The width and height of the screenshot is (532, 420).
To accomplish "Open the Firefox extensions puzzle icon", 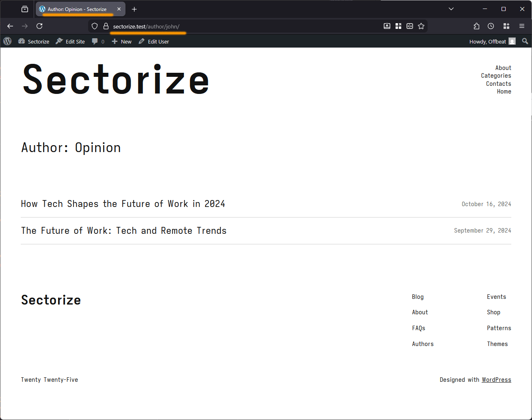I will coord(476,26).
